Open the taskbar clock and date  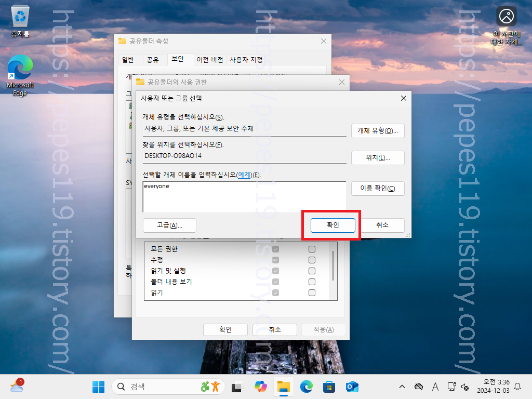tap(493, 387)
